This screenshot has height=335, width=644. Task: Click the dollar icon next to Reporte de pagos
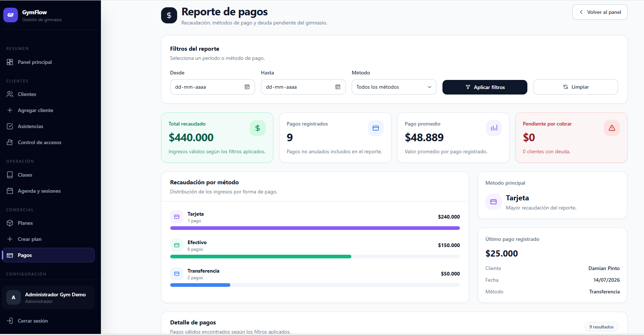[x=169, y=15]
